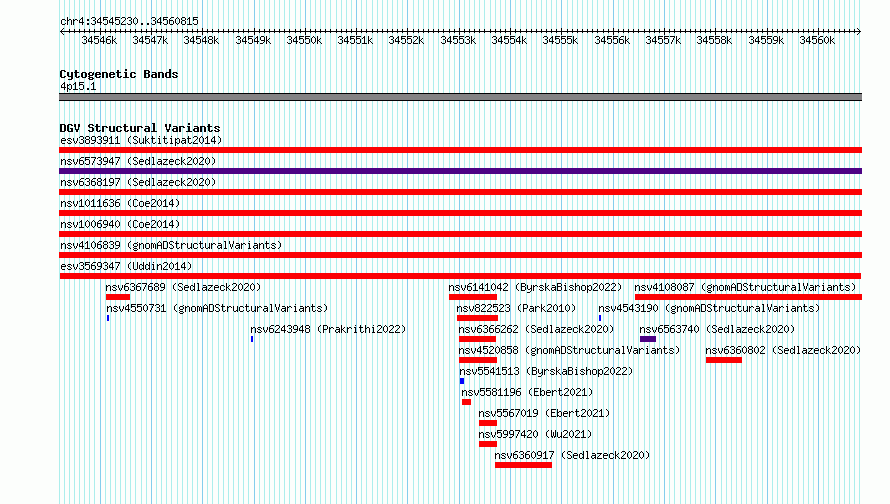Open nsv5567019 (Ebert2021) label
Viewport: 890px width, 504px height.
coord(544,413)
